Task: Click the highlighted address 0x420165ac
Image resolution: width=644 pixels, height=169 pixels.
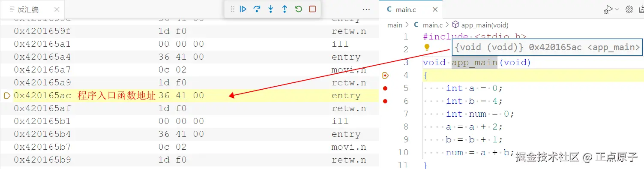Action: (x=42, y=96)
